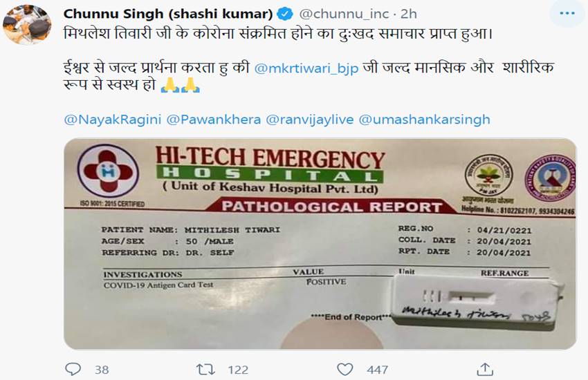The width and height of the screenshot is (588, 380).
Task: Open the @mkrtiwari_bjp mention
Action: click(306, 68)
